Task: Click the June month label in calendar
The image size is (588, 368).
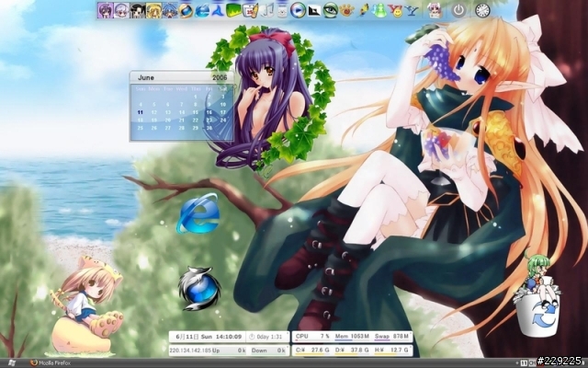Action: coord(146,77)
